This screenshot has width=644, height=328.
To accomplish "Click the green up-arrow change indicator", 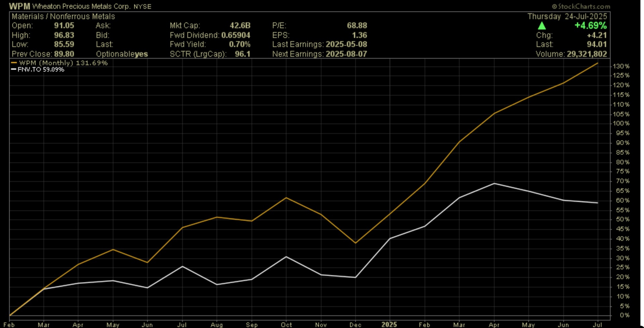I will click(542, 26).
